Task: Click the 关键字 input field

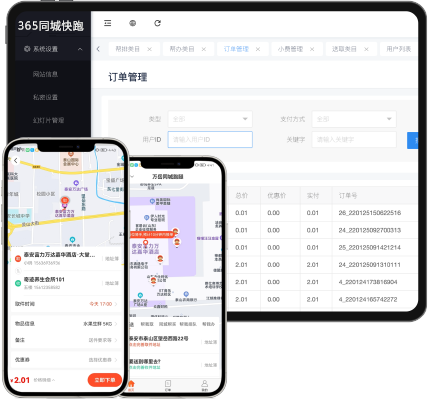Action: (354, 139)
